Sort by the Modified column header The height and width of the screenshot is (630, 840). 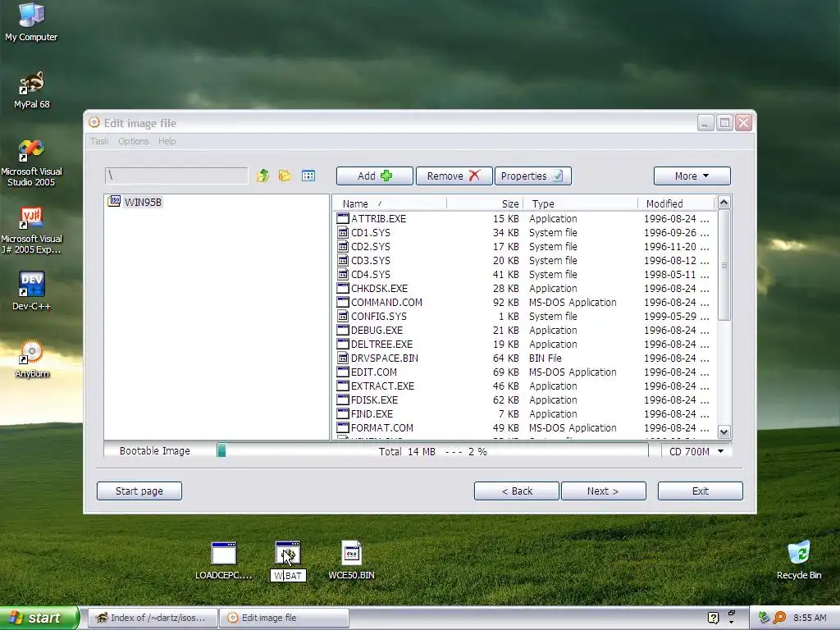point(677,203)
